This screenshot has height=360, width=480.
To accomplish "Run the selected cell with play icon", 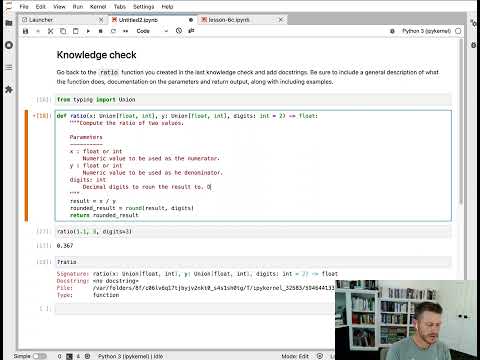I will (88, 31).
